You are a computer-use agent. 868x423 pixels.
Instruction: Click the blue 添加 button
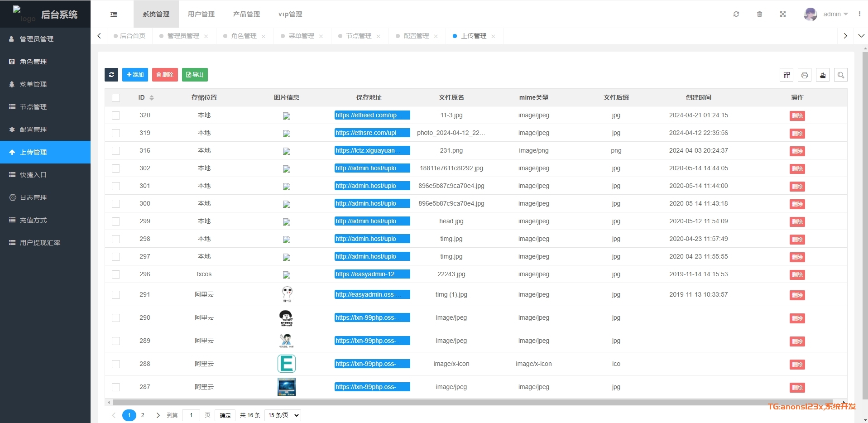[x=135, y=75]
